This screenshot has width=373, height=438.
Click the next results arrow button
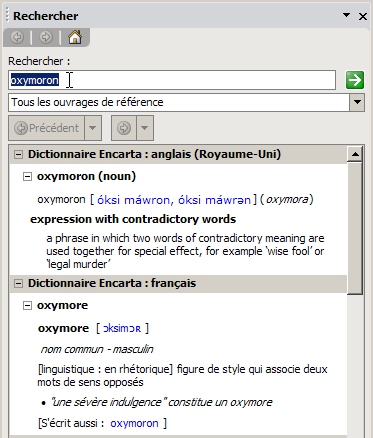click(124, 128)
